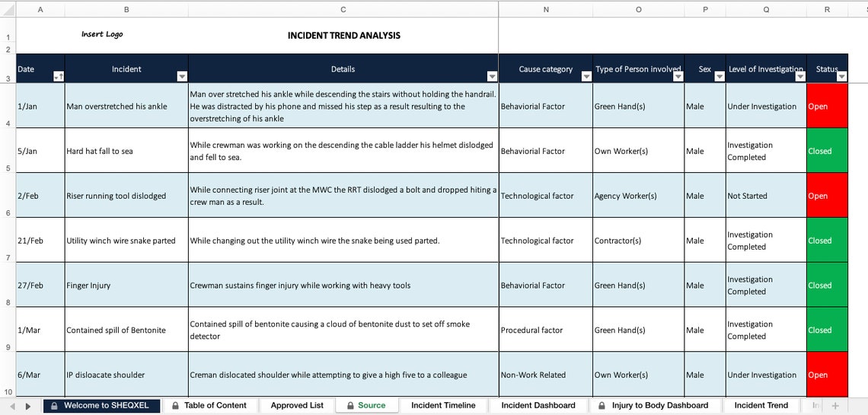868x415 pixels.
Task: Open the Incident column filter dropdown
Action: click(x=181, y=77)
